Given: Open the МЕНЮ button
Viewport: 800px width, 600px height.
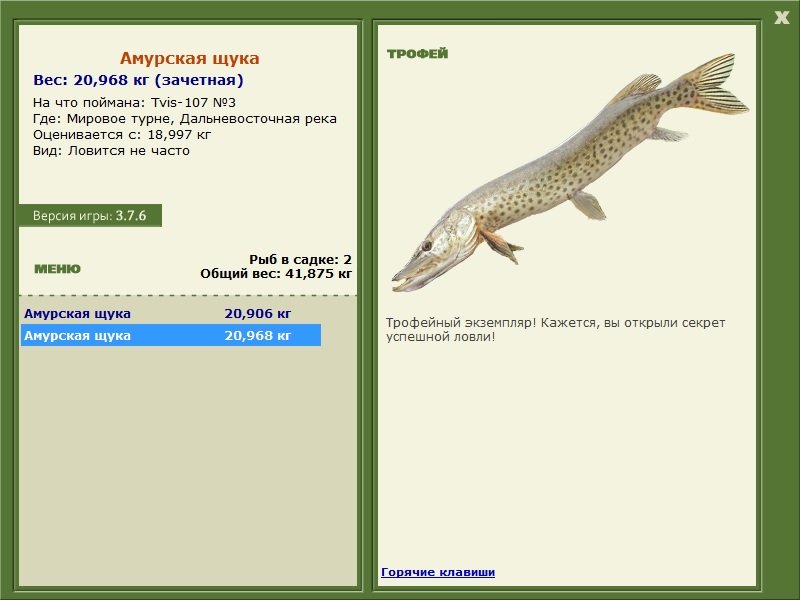Looking at the screenshot, I should [x=57, y=269].
